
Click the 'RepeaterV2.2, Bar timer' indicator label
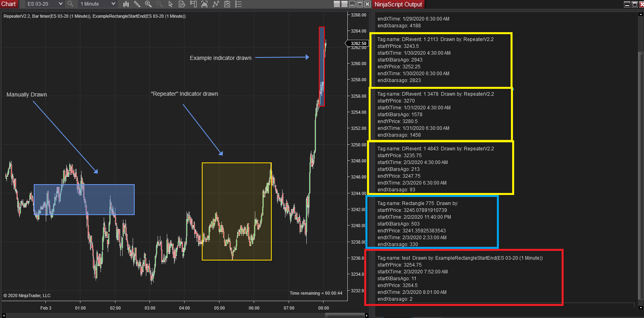point(94,16)
